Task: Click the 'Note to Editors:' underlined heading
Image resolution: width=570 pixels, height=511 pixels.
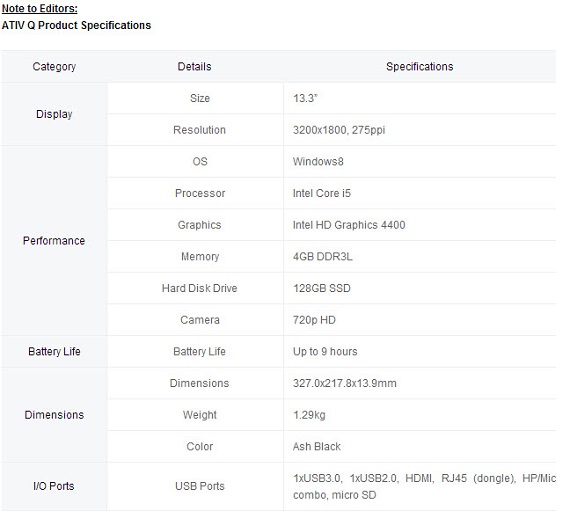Action: pyautogui.click(x=40, y=8)
